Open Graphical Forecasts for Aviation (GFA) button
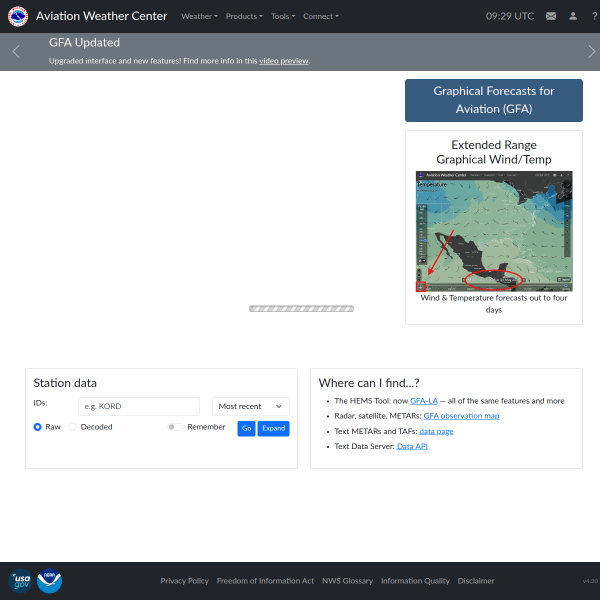Screen dimensions: 600x600 click(x=494, y=100)
